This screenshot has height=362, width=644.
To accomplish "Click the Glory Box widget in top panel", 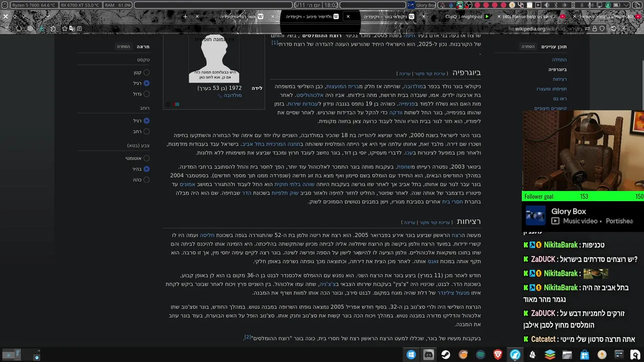I will [421, 5].
